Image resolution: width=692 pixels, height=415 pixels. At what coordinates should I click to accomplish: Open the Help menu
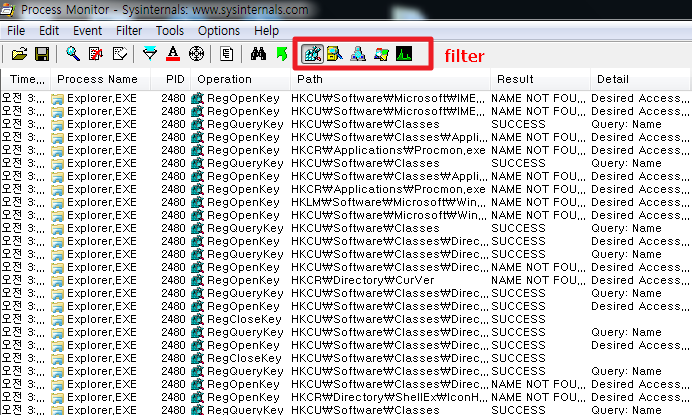pyautogui.click(x=266, y=31)
